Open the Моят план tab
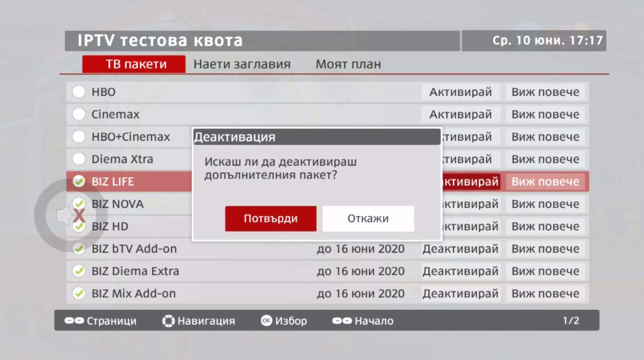 pyautogui.click(x=349, y=64)
